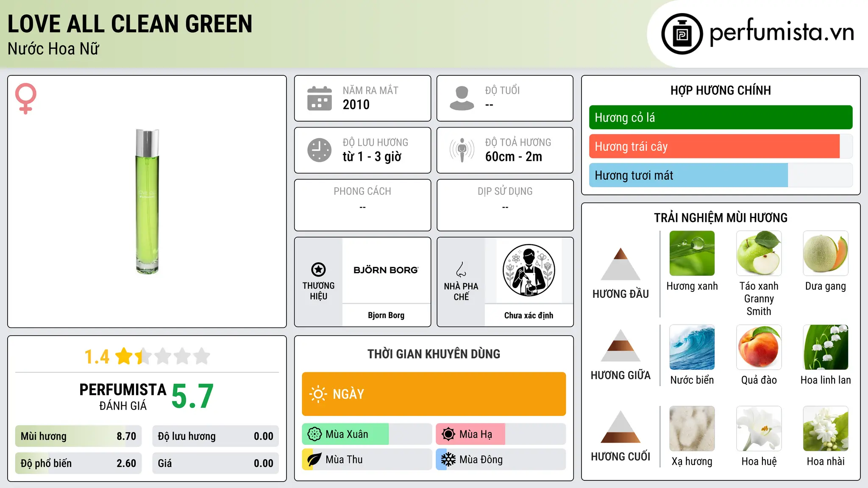This screenshot has width=868, height=488.
Task: Click the Mùa Thu season bar
Action: [x=367, y=460]
